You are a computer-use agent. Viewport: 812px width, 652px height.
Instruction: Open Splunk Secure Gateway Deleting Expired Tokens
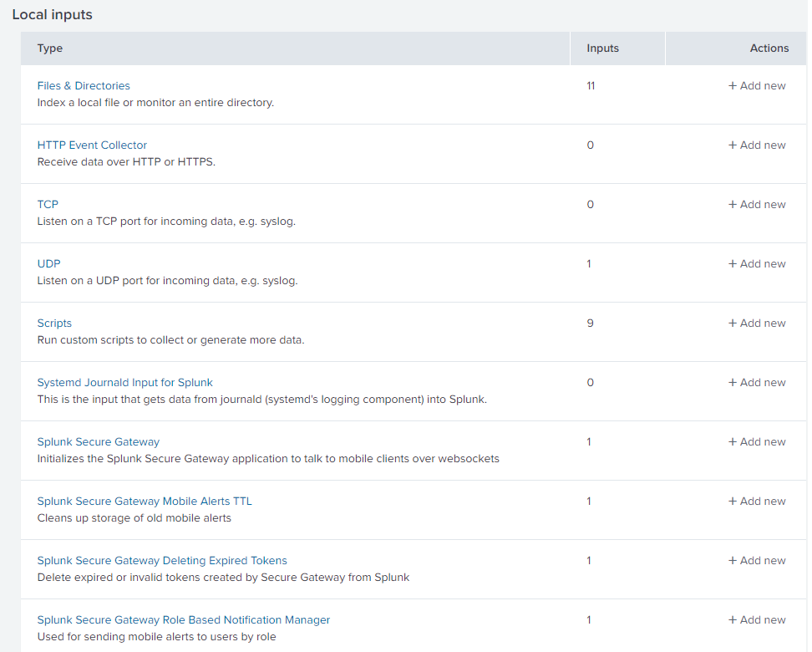click(x=162, y=560)
